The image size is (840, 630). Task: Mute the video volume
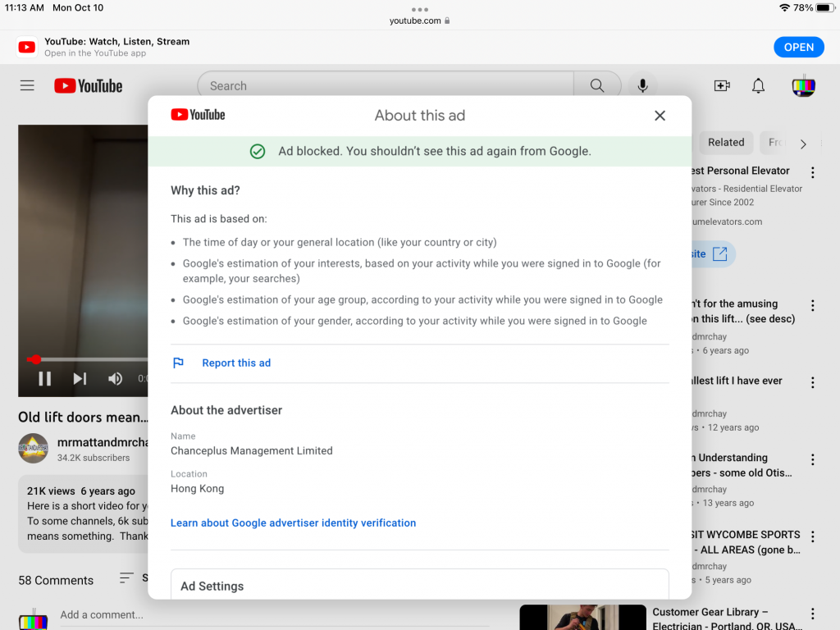[x=116, y=378]
